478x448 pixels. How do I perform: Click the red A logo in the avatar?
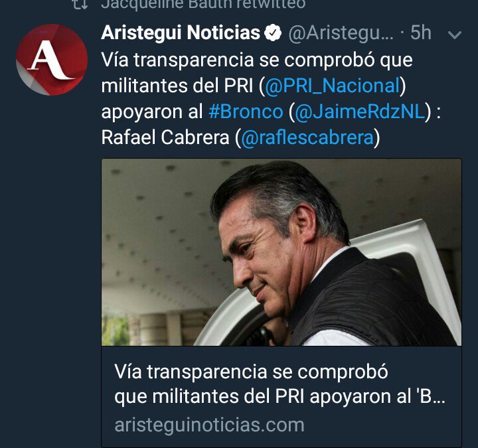pyautogui.click(x=50, y=60)
